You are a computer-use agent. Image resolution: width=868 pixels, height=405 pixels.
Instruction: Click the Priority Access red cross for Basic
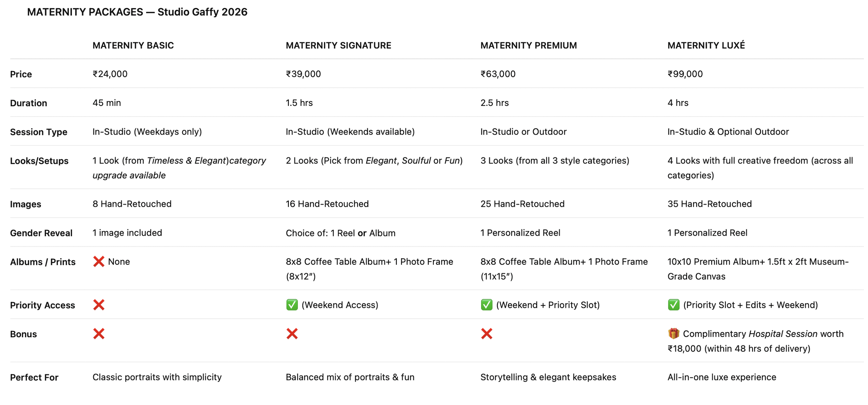99,305
